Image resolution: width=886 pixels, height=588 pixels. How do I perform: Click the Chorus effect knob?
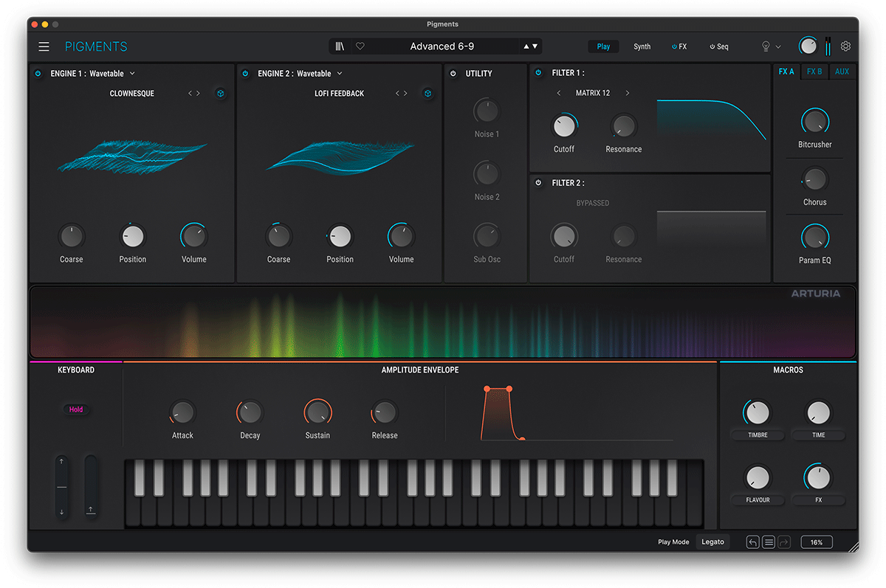pos(814,179)
